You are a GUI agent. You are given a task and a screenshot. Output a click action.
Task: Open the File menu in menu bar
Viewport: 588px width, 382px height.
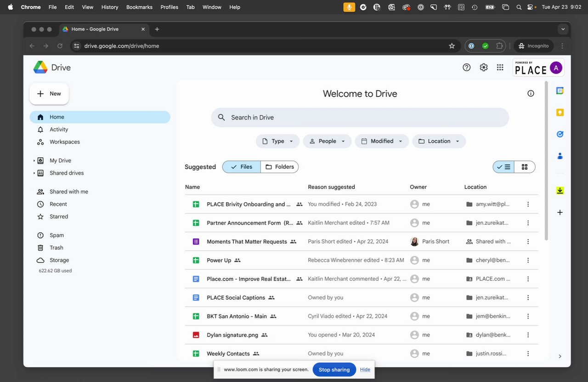[53, 7]
